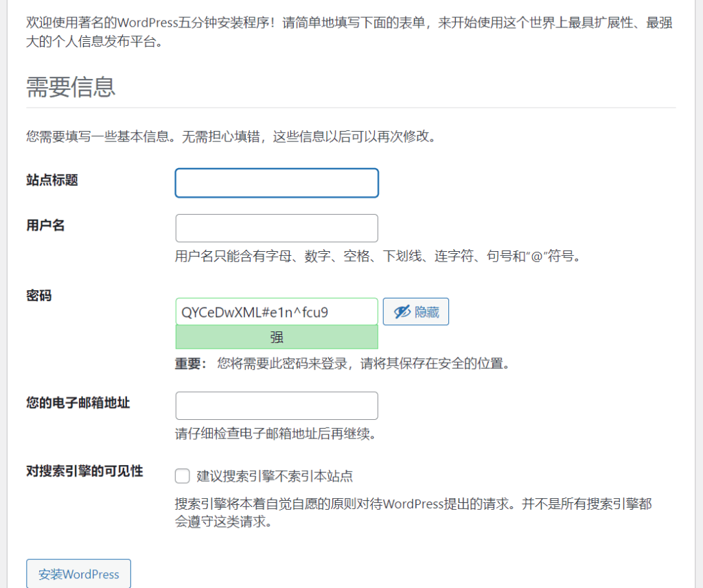Click the 对搜索引擎的可见性 label
Screen dimensions: 703x588
coord(84,471)
